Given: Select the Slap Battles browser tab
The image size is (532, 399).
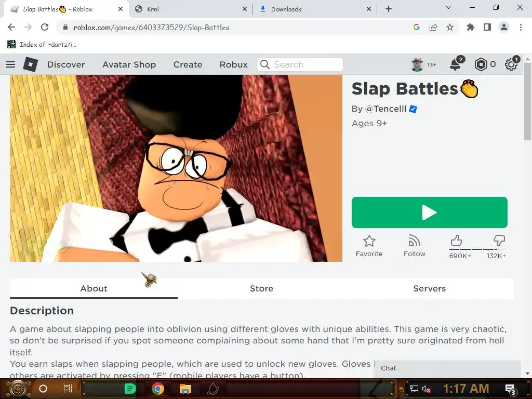Looking at the screenshot, I should tap(66, 9).
